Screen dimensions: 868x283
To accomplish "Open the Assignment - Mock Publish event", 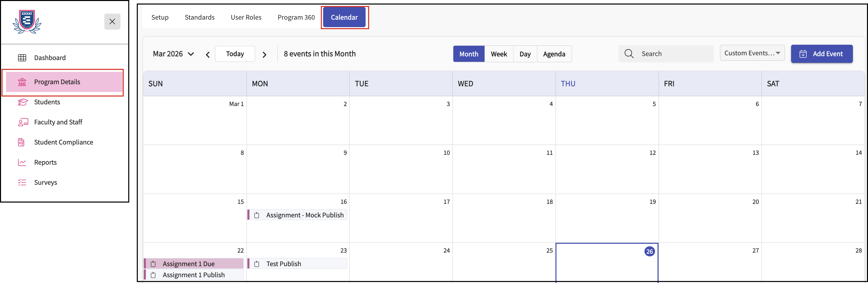I will (x=298, y=215).
